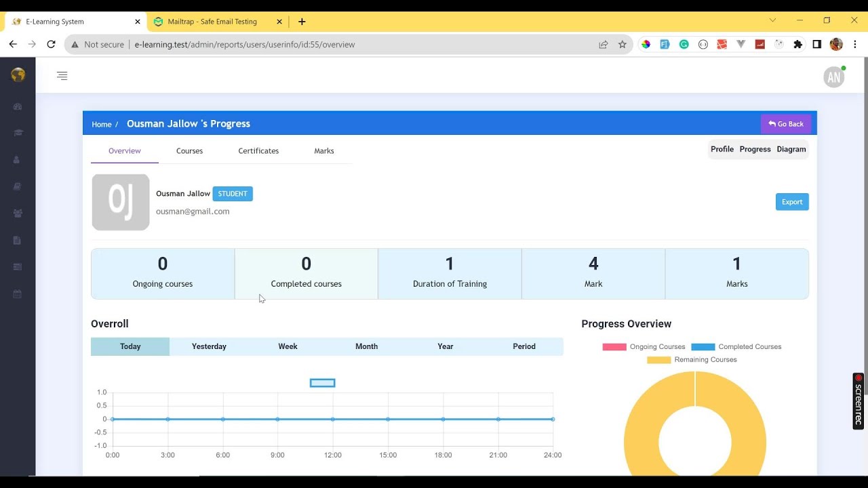Click the Ongoing courses stat card
The image size is (868, 488).
pos(163,274)
